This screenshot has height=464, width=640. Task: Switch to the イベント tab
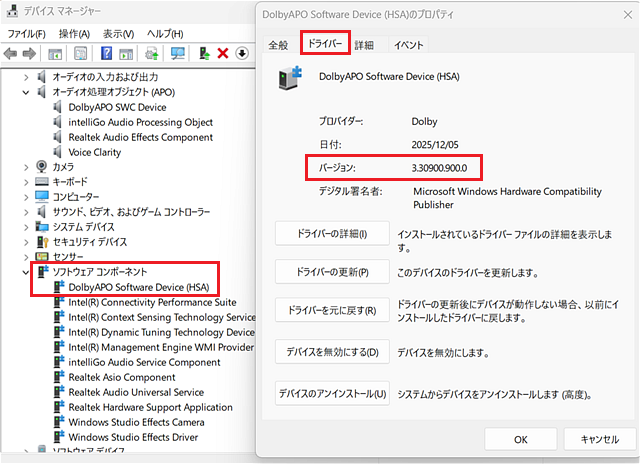click(408, 45)
